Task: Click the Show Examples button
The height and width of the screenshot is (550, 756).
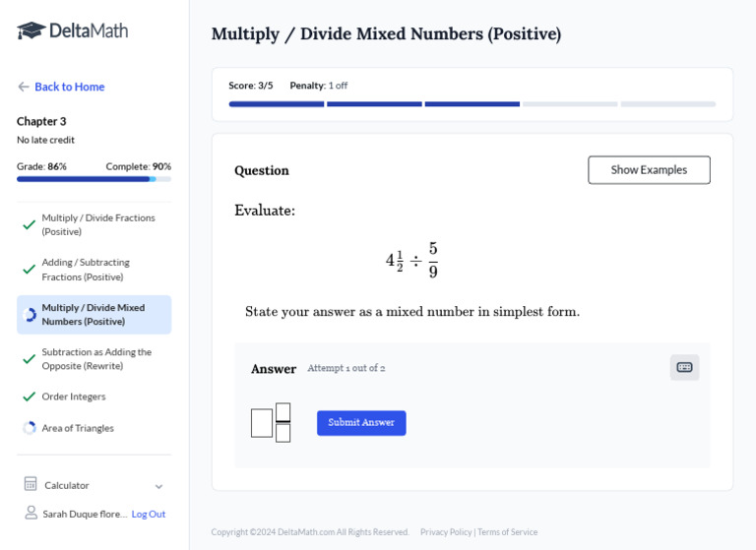Action: [x=649, y=170]
